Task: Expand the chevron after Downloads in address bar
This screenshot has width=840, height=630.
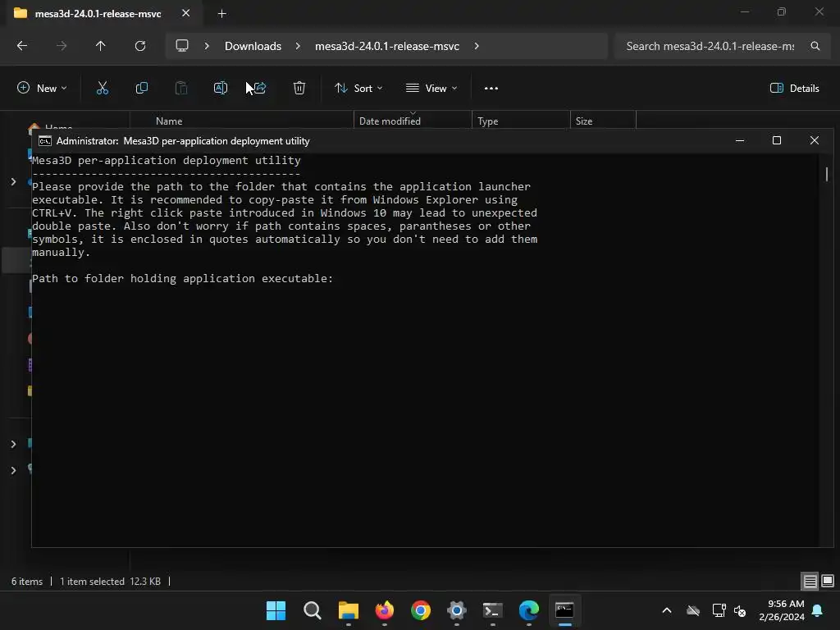Action: (298, 46)
